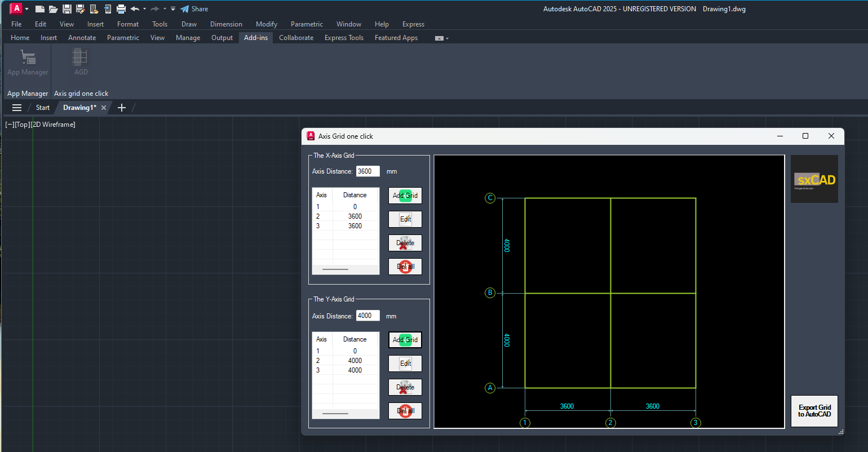Viewport: 868px width, 452px height.
Task: Click Delete button in Y-Axis Grid group
Action: (x=405, y=387)
